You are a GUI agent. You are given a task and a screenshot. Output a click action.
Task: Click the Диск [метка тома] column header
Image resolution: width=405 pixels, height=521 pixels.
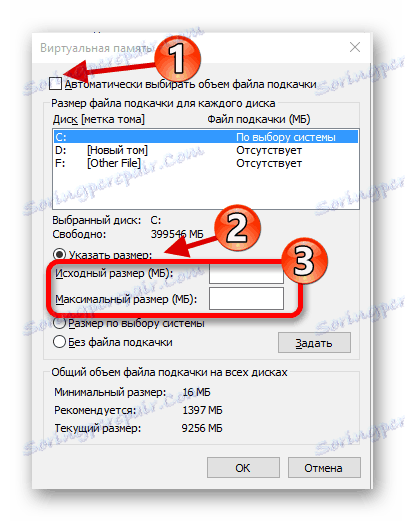tap(99, 119)
